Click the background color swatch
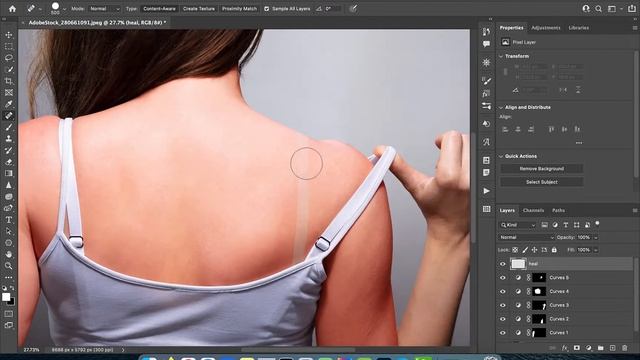640x360 pixels. tap(11, 302)
